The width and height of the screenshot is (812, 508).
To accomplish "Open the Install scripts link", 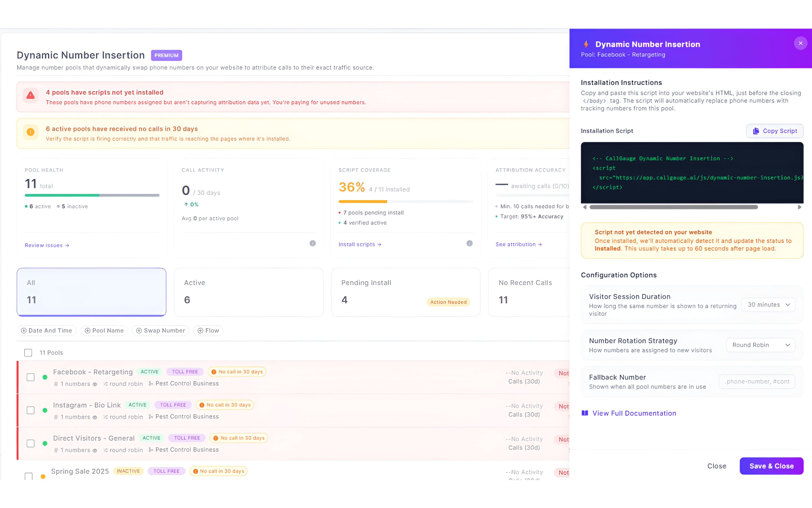I will point(360,244).
